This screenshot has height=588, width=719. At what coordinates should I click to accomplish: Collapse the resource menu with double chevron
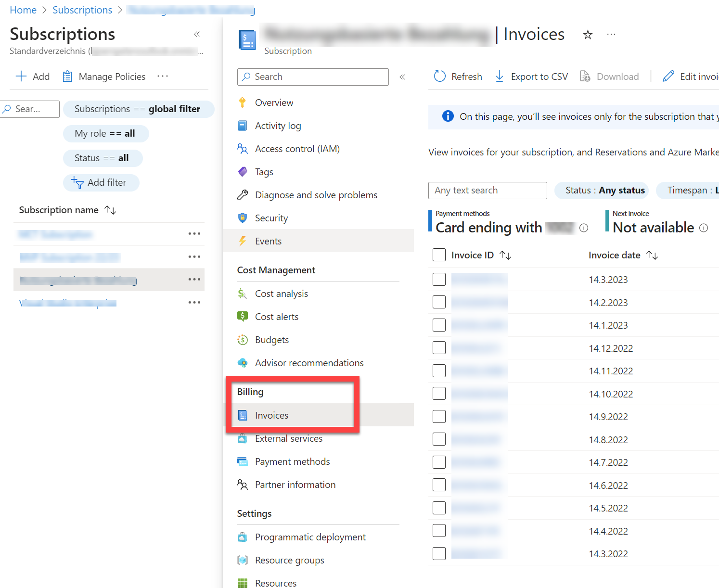pos(402,77)
